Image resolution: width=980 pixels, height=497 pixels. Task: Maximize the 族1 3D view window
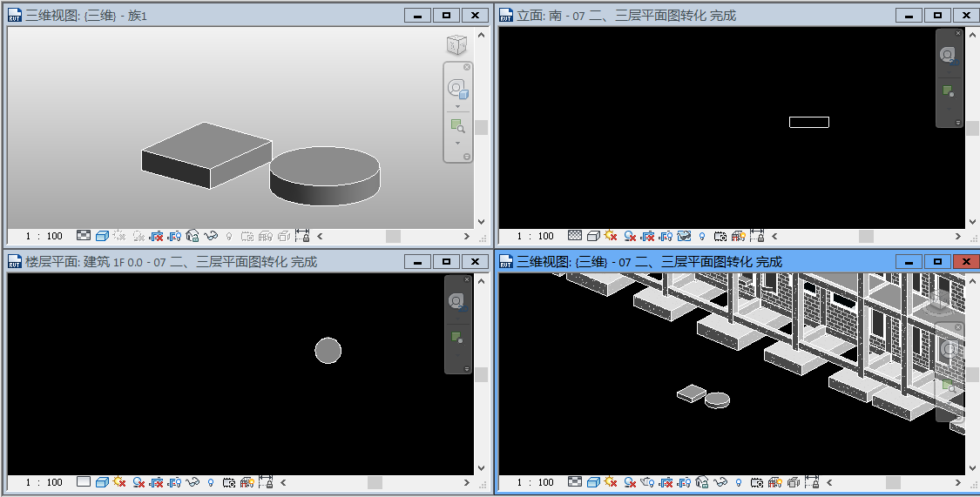click(446, 15)
